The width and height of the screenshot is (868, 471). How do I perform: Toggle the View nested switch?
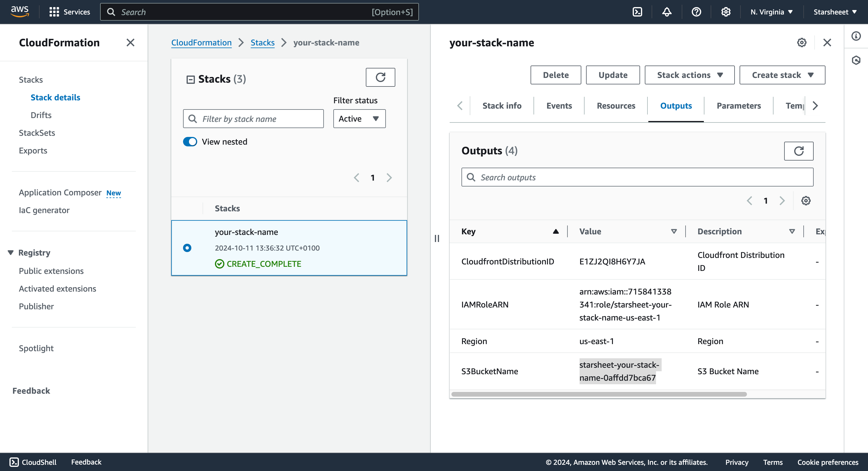[190, 141]
